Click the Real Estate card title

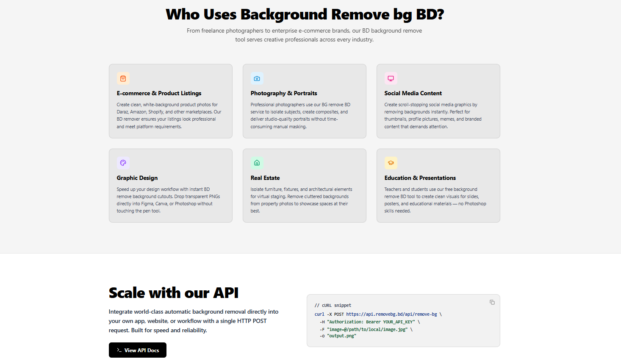(265, 178)
